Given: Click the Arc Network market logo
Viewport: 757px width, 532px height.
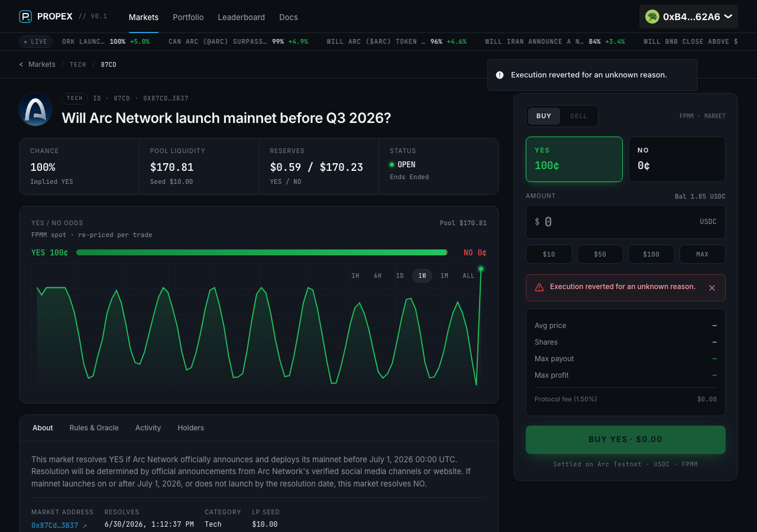Looking at the screenshot, I should pyautogui.click(x=35, y=109).
